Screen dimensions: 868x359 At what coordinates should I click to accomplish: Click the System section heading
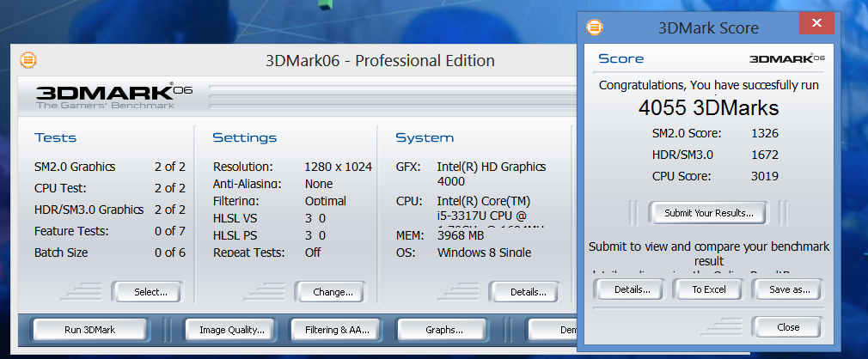click(425, 137)
